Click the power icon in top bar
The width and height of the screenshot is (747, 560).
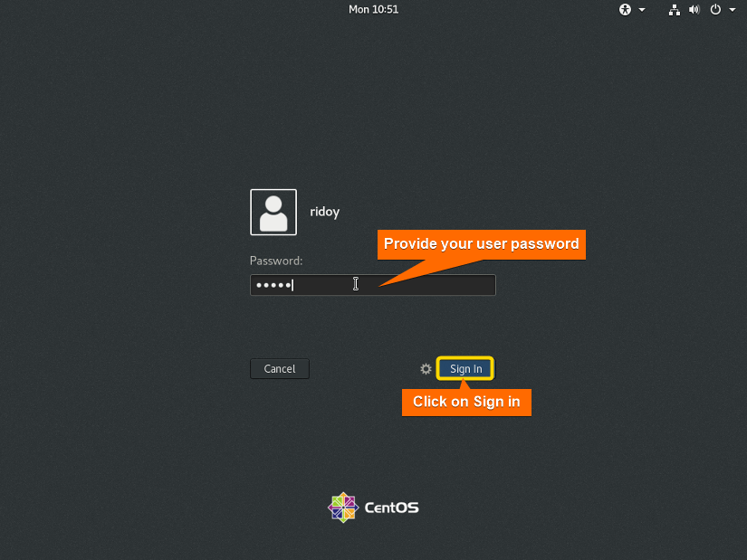[x=715, y=10]
